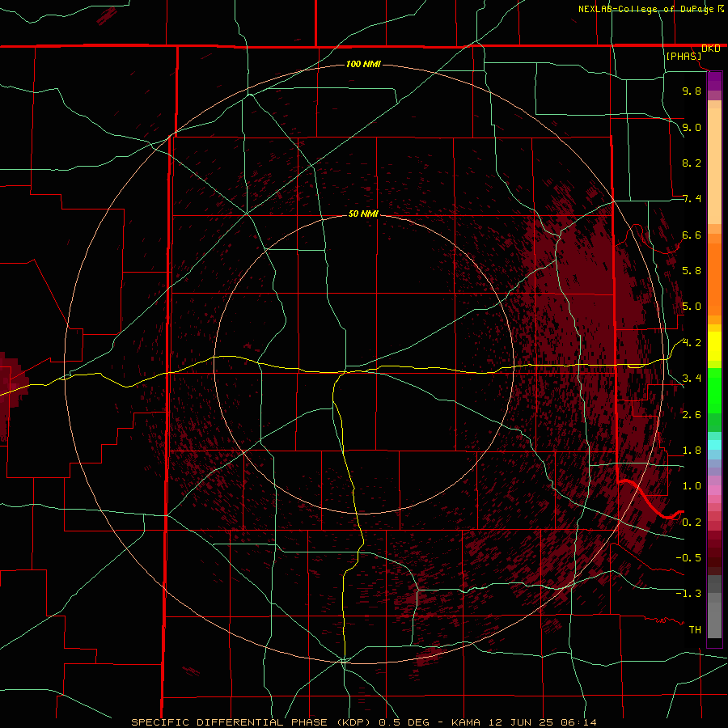Click the 9.8 value on the color scale
The image size is (728, 728).
point(692,91)
